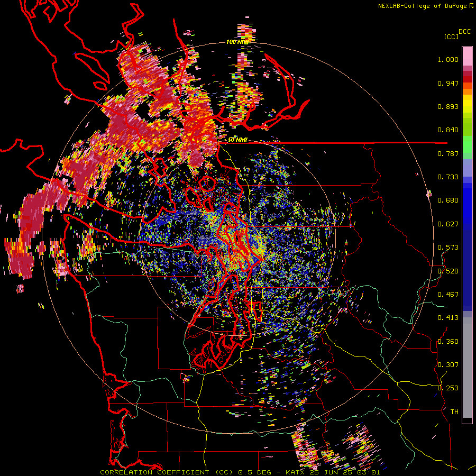This screenshot has height=476, width=476.
Task: Click the CORRELATION COEFFICIENT title text
Action: pos(154,472)
